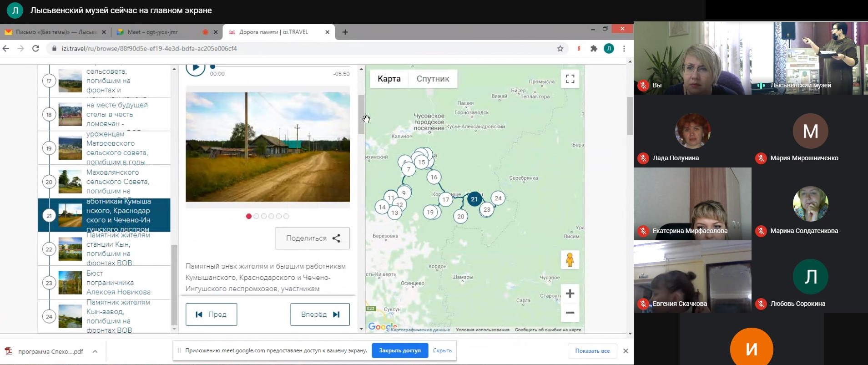868x365 pixels.
Task: Bookmark this page with star icon
Action: [x=560, y=49]
